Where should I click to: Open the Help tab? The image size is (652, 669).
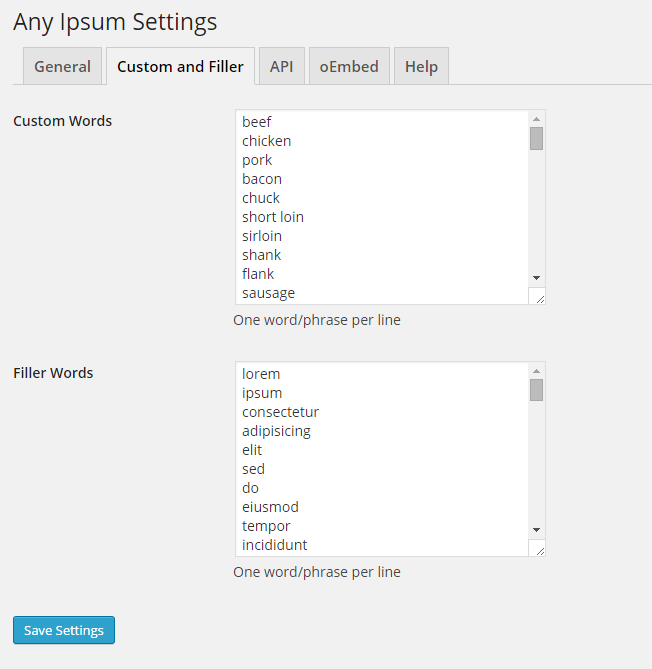421,67
